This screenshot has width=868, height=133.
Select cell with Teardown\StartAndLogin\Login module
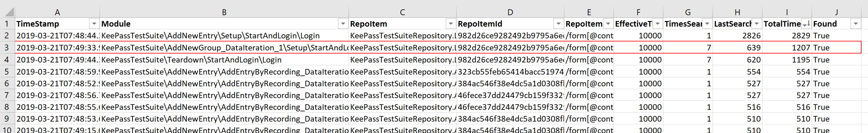(224, 60)
